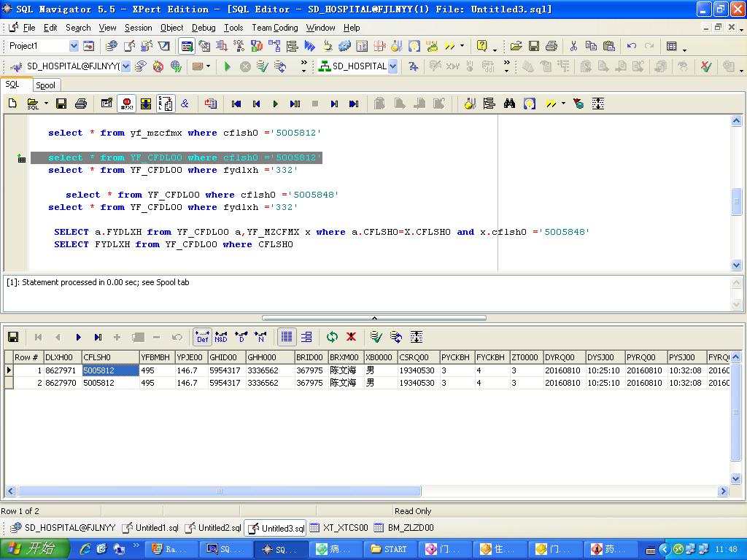Screen dimensions: 747x560
Task: Open the SD_HOSPITAL schema dropdown
Action: [392, 66]
